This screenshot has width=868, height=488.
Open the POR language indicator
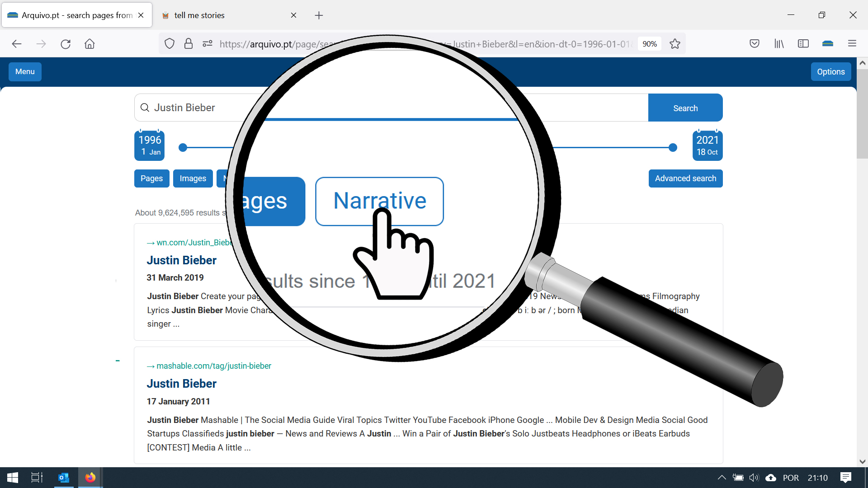click(791, 478)
